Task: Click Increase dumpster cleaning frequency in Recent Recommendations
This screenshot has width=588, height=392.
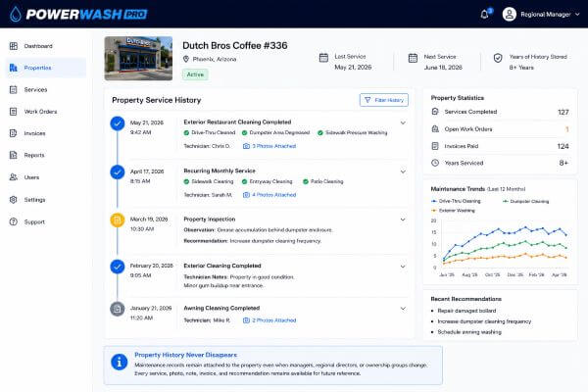Action: pos(484,321)
